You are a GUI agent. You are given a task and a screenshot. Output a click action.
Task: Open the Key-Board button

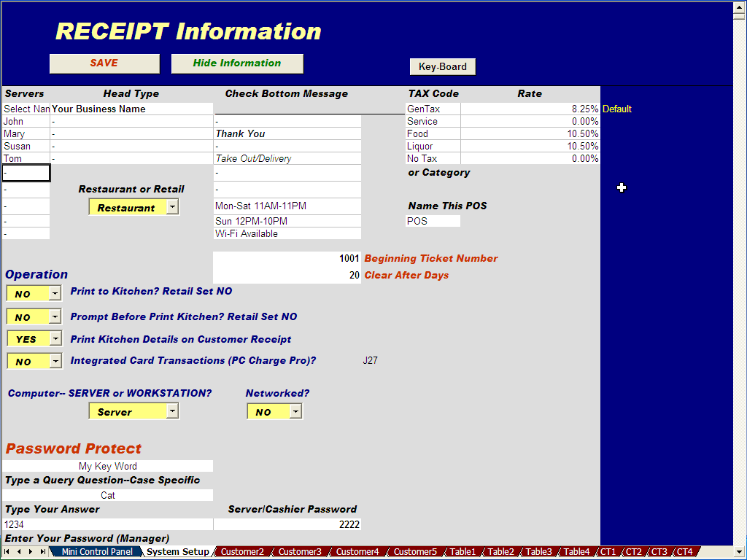pyautogui.click(x=442, y=67)
